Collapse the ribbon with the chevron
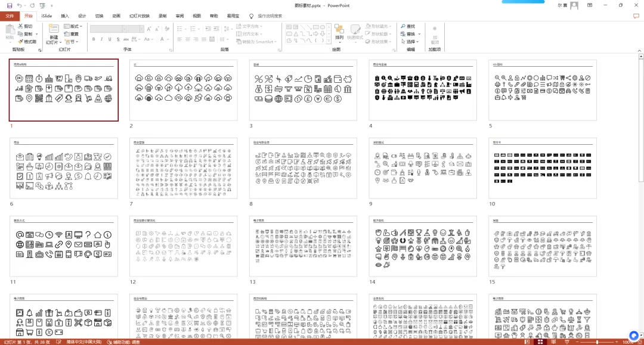The width and height of the screenshot is (644, 345). (x=639, y=51)
